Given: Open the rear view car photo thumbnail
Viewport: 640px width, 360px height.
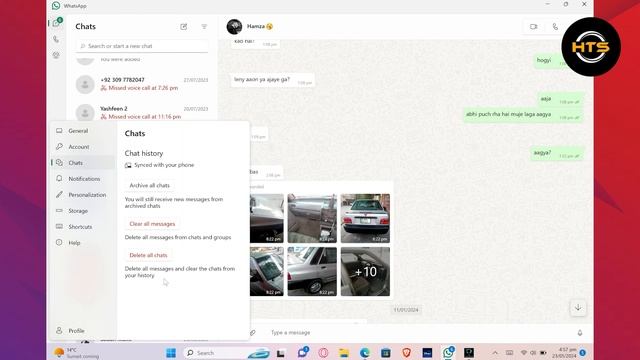Looking at the screenshot, I should 365,218.
